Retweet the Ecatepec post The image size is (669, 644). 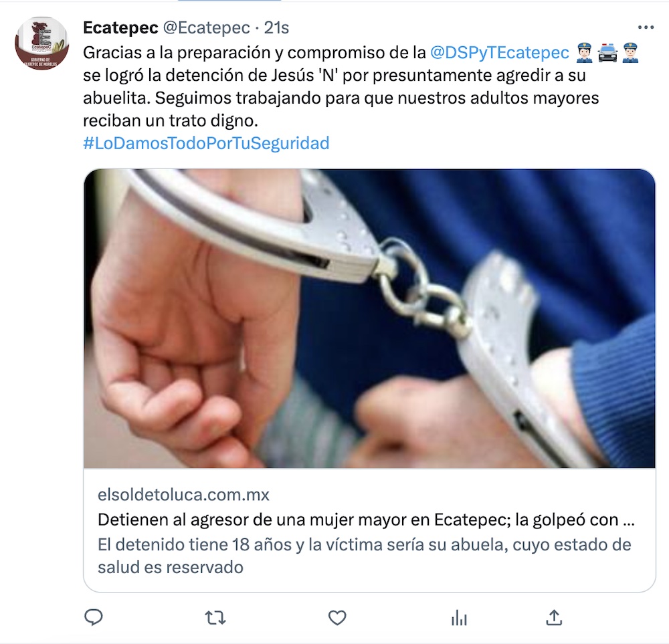click(215, 617)
